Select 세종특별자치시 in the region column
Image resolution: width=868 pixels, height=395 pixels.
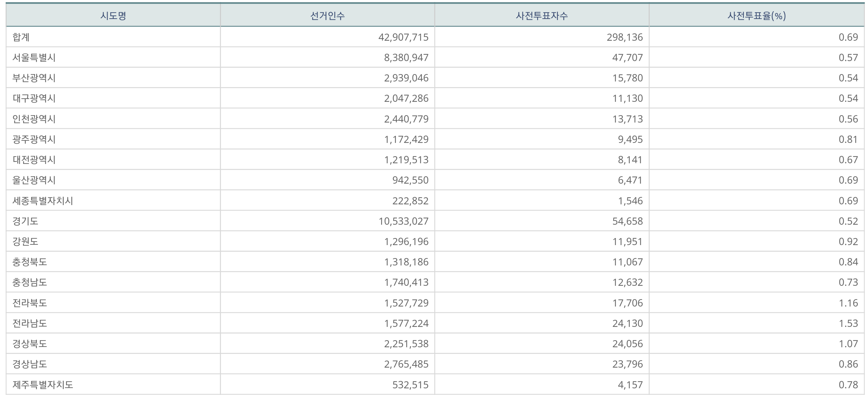click(x=43, y=201)
